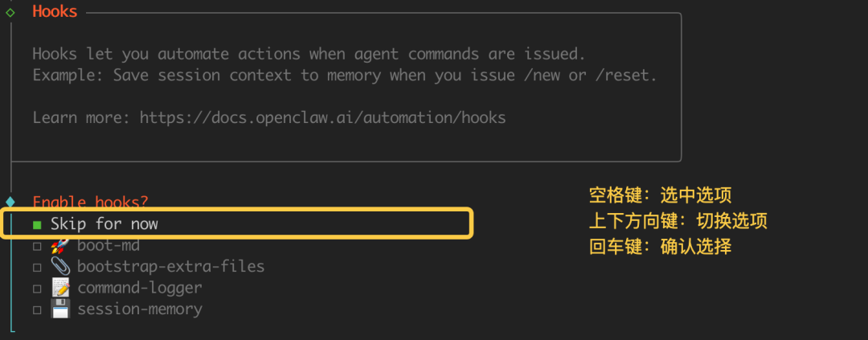Click the cyan diamond beside Enable hooks prompt

[10, 202]
